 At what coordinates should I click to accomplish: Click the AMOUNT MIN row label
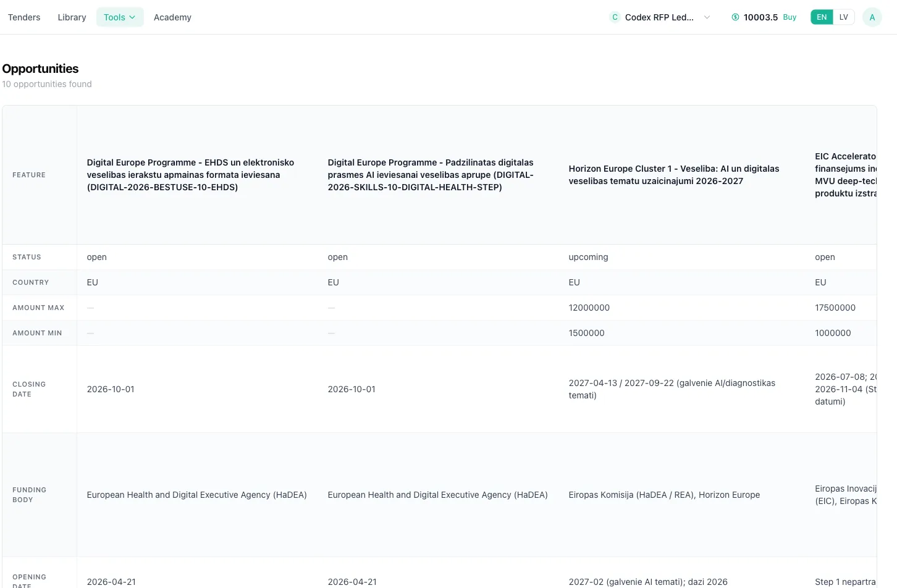(x=37, y=333)
